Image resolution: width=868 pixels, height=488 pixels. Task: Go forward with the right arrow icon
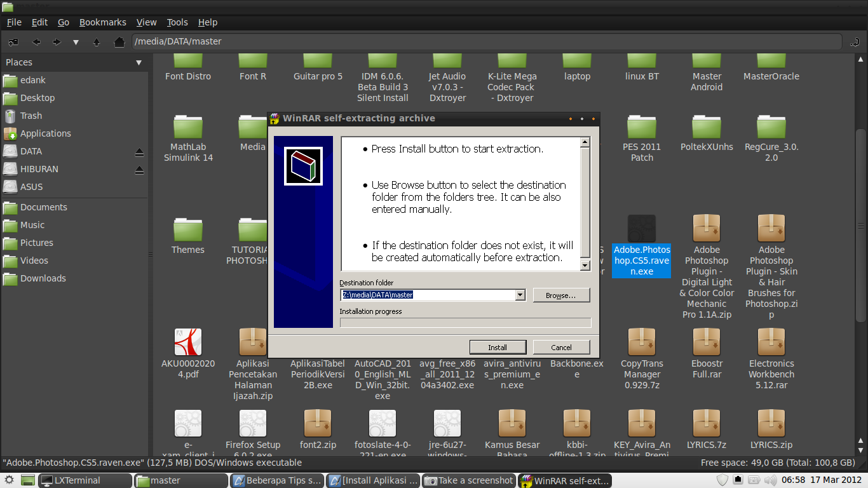tap(57, 42)
